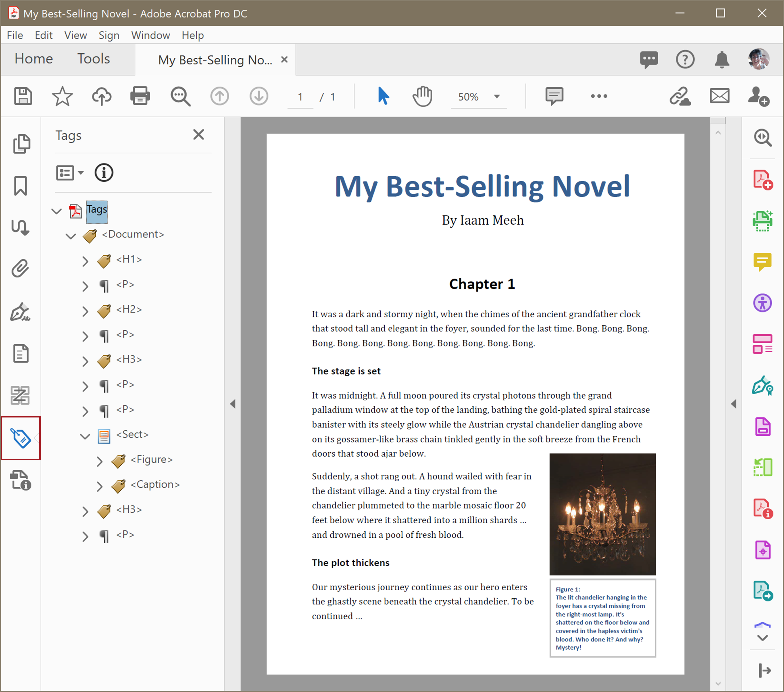Send file by email envelope icon

pos(719,96)
